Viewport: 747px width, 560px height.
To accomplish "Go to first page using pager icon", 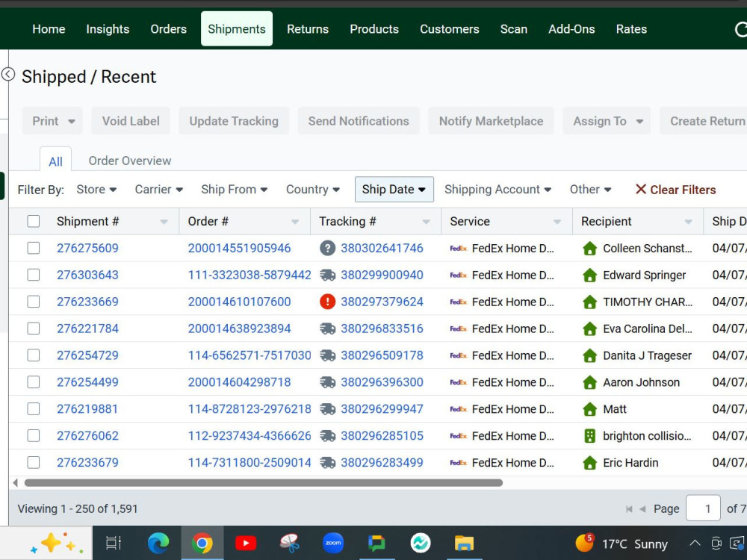I will tap(629, 509).
